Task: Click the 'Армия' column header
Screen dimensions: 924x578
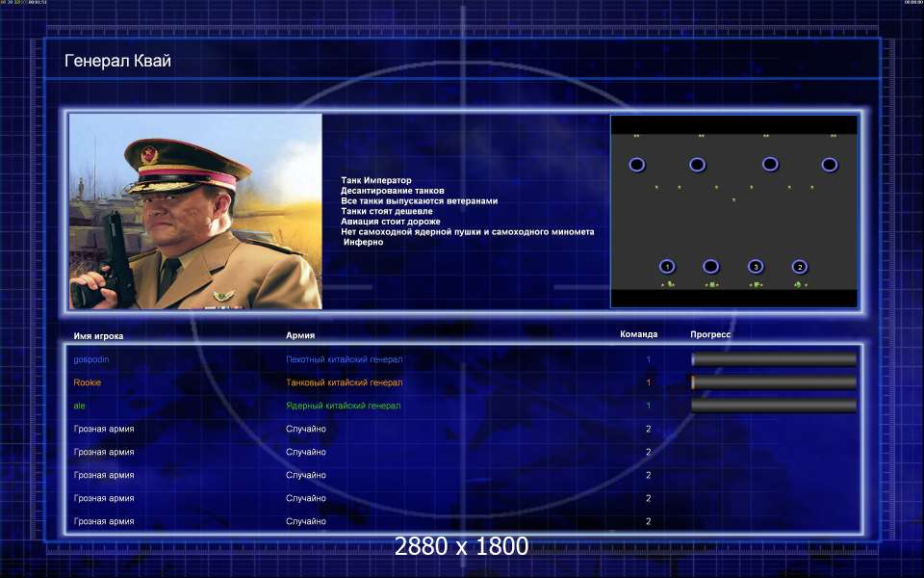Action: pyautogui.click(x=300, y=335)
